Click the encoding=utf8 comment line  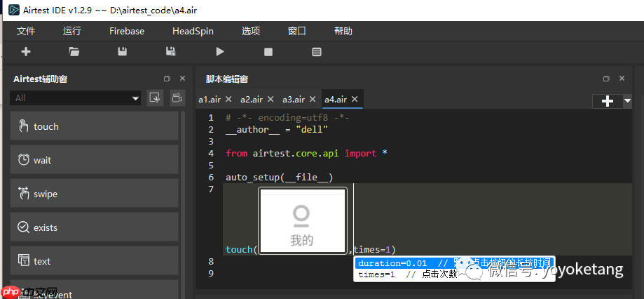click(x=287, y=118)
